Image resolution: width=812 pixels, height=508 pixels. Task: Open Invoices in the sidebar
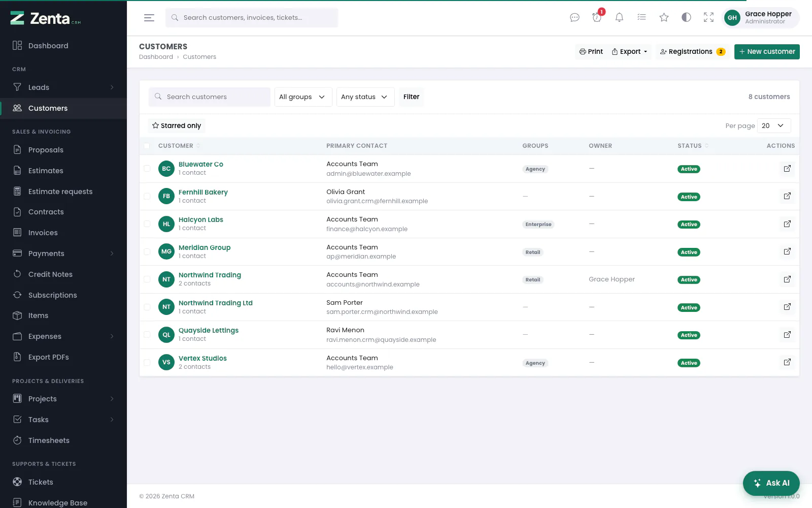click(63, 233)
